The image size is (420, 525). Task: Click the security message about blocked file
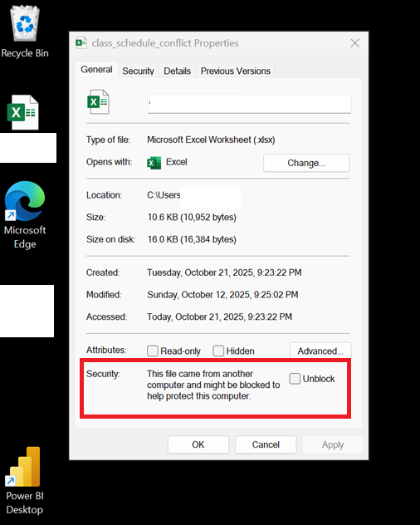[x=213, y=385]
